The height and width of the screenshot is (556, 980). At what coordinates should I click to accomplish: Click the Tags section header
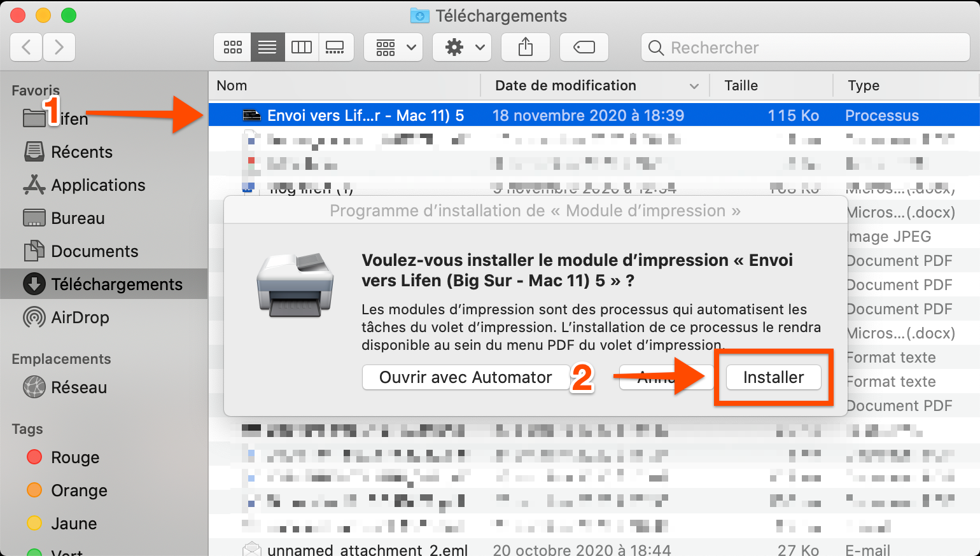27,429
